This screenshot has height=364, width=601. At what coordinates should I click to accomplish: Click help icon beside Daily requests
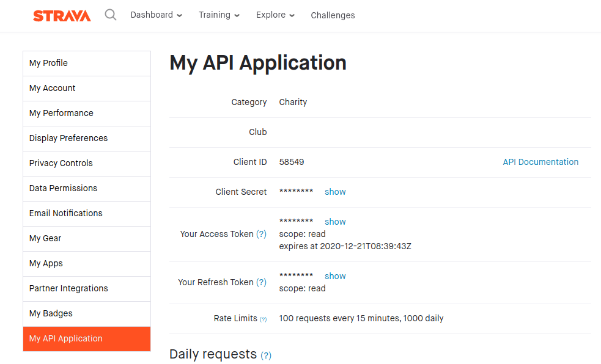266,355
